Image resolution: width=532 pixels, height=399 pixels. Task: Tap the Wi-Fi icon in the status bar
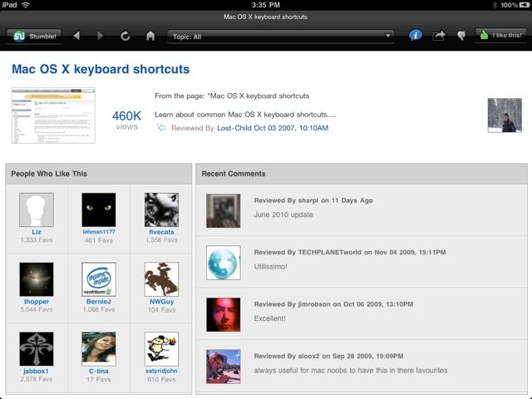pos(26,5)
